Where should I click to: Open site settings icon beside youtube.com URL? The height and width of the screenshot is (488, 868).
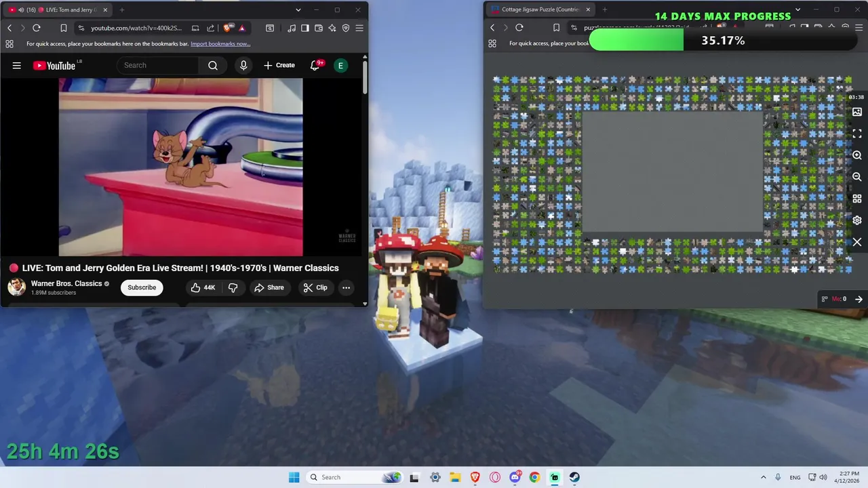[x=81, y=28]
